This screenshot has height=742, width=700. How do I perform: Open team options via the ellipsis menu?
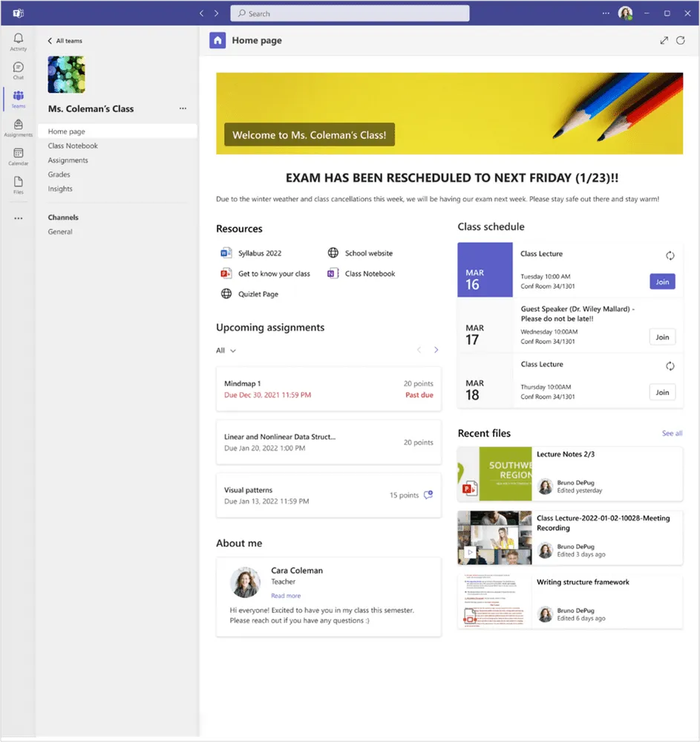coord(183,108)
